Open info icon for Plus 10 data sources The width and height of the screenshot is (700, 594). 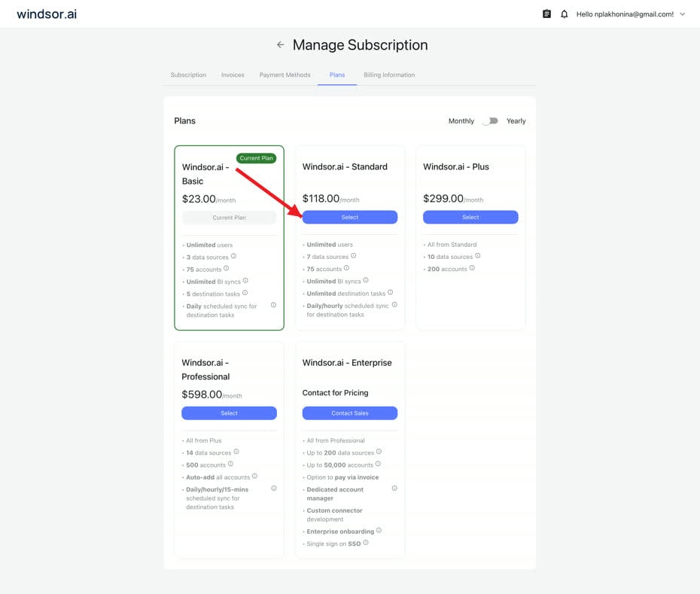pos(478,256)
